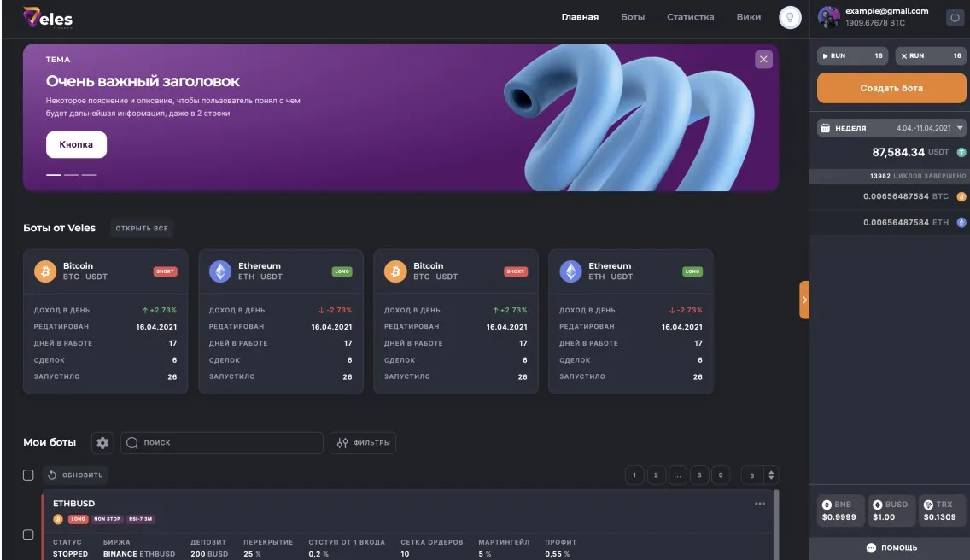Go to the Статистка tab

tap(690, 17)
